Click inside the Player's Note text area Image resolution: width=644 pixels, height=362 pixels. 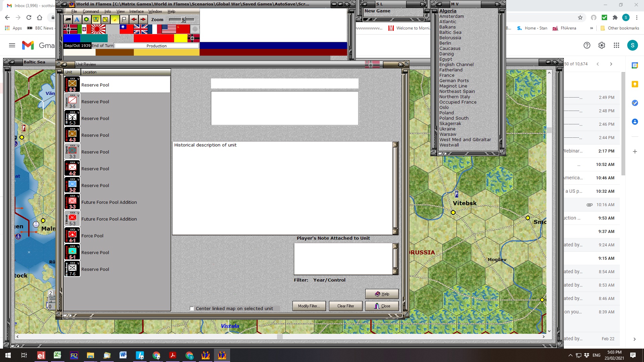342,258
